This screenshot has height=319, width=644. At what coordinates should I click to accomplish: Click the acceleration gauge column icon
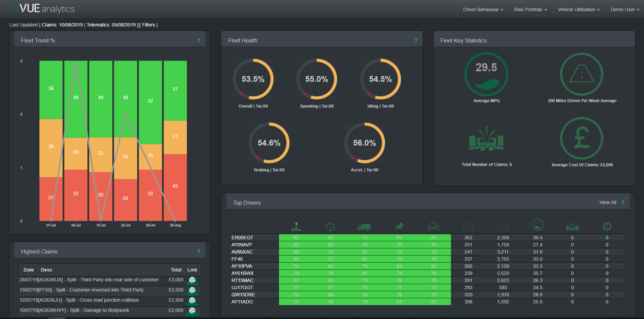[434, 227]
